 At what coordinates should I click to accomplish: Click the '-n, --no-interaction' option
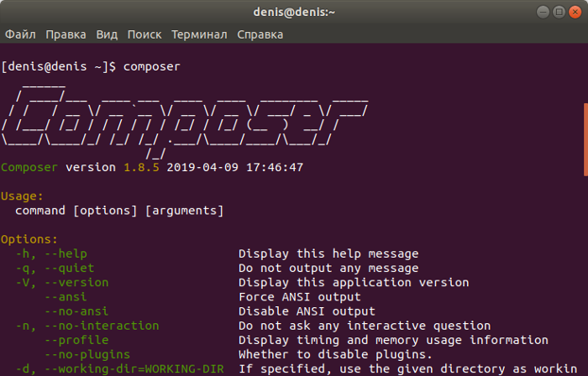coord(87,326)
